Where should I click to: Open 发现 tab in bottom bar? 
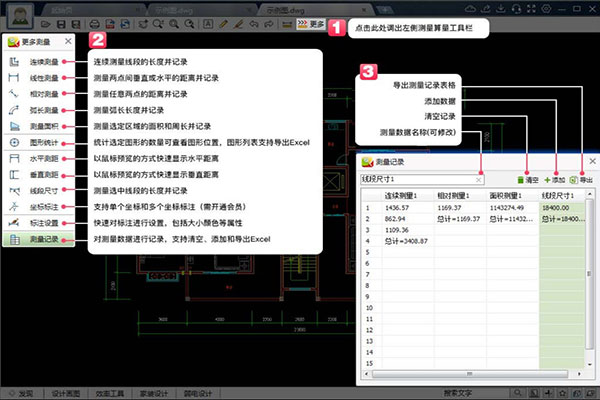pyautogui.click(x=22, y=393)
